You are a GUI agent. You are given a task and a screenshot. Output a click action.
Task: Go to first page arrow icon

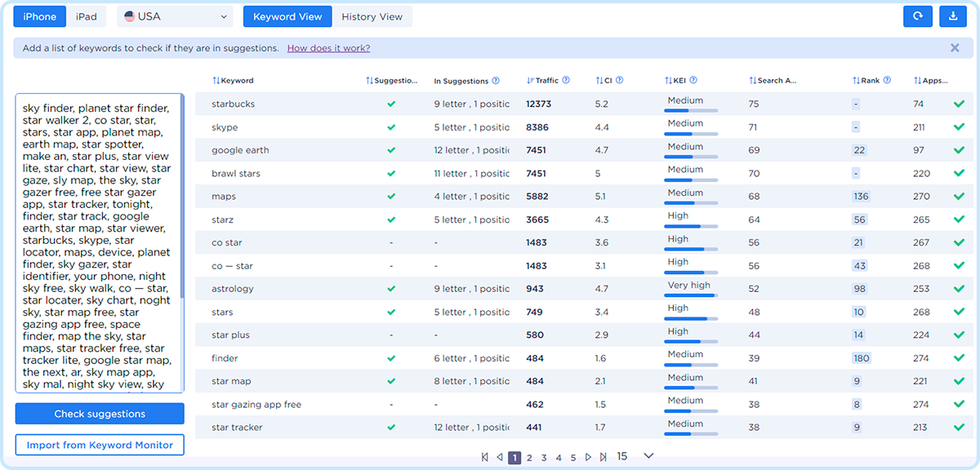(x=485, y=457)
